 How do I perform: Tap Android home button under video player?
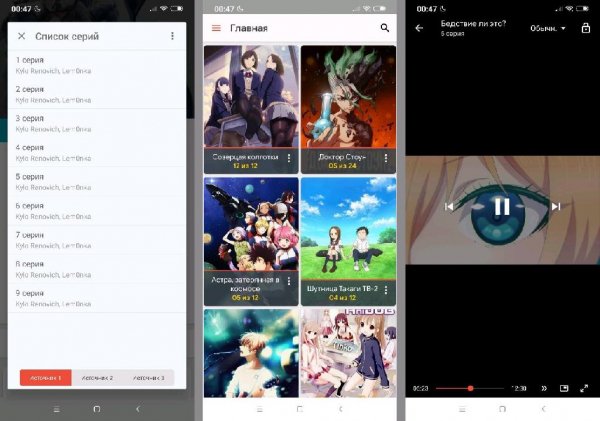tap(502, 409)
